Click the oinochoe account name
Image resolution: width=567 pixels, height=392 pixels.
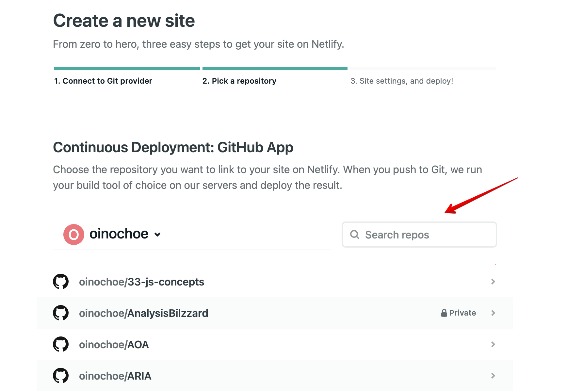(119, 234)
